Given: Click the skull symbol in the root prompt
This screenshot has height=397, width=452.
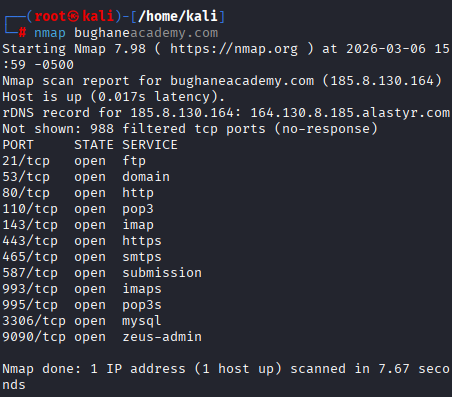Looking at the screenshot, I should point(73,16).
